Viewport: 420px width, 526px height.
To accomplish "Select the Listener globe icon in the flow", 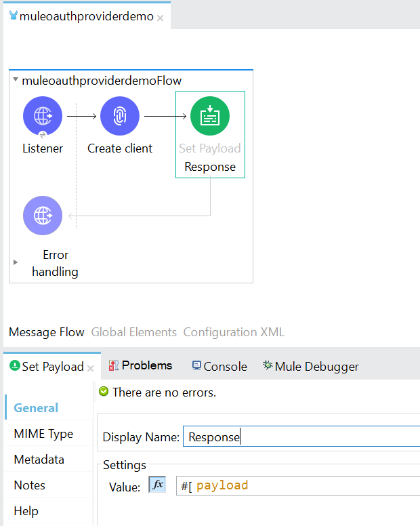I will point(43,116).
